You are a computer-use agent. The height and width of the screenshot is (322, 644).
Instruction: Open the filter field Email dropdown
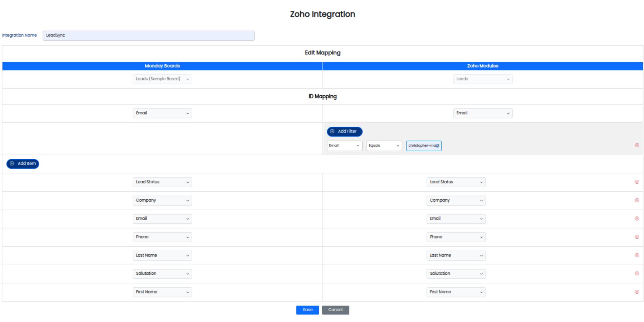click(344, 146)
